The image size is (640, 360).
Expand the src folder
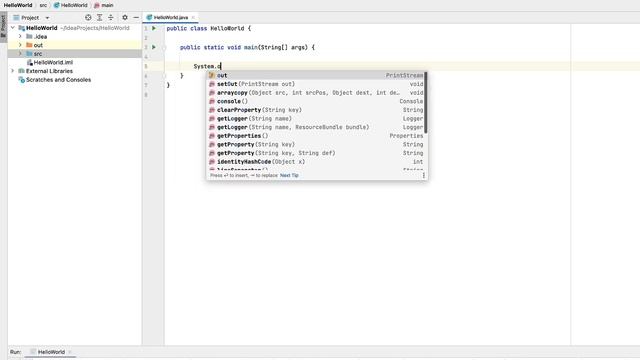tap(20, 53)
